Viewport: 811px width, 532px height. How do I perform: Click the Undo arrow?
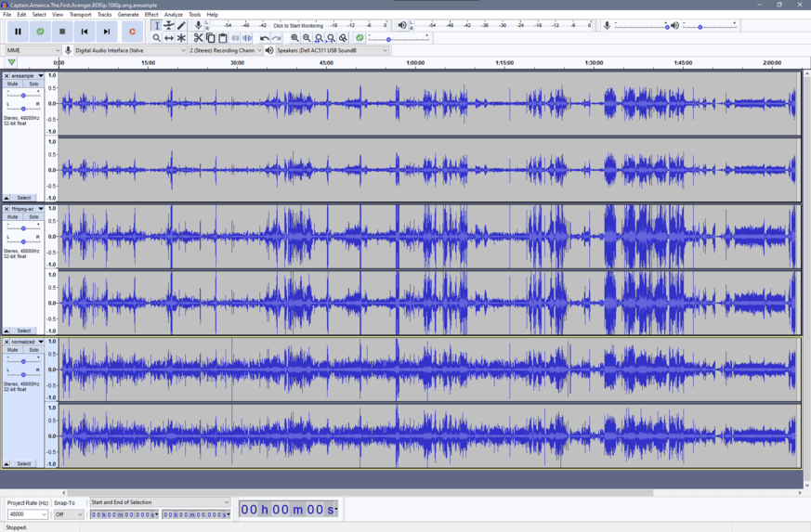(265, 38)
